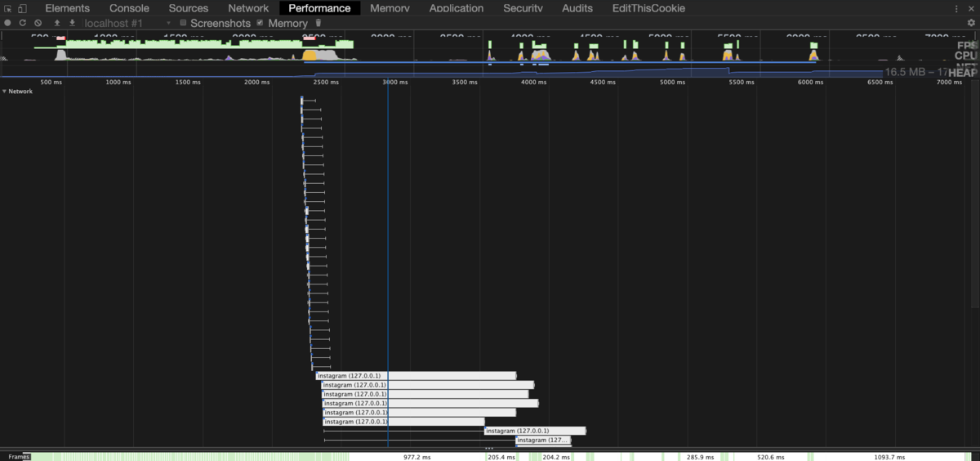Image resolution: width=980 pixels, height=461 pixels.
Task: Select the first instagram (127.0.0.1) request bar
Action: point(416,376)
